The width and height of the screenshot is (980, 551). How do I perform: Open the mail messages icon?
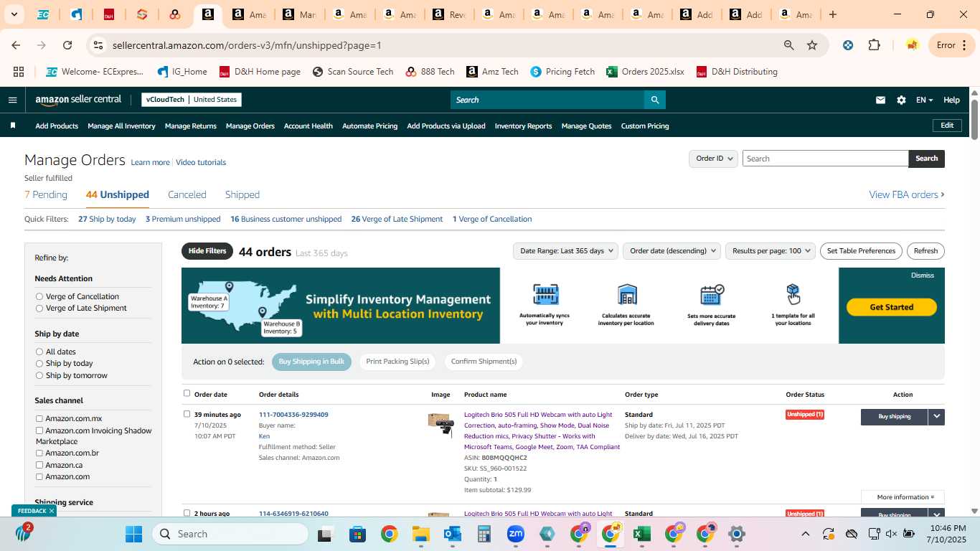880,100
